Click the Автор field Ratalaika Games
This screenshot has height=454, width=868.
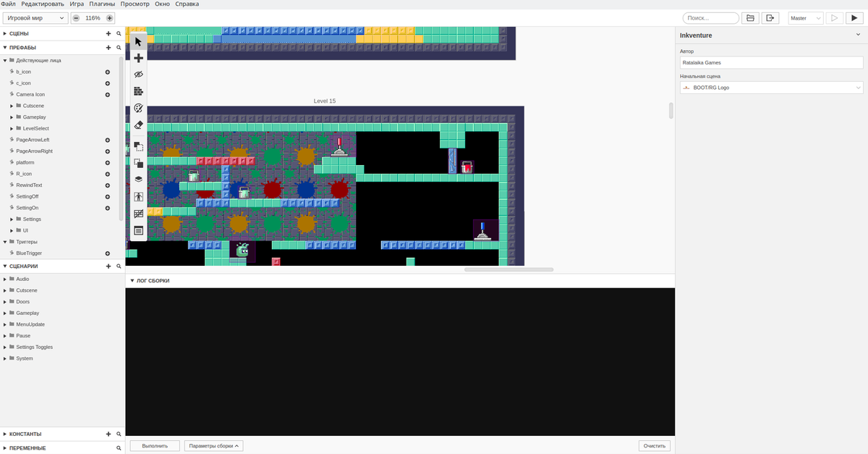pos(771,62)
